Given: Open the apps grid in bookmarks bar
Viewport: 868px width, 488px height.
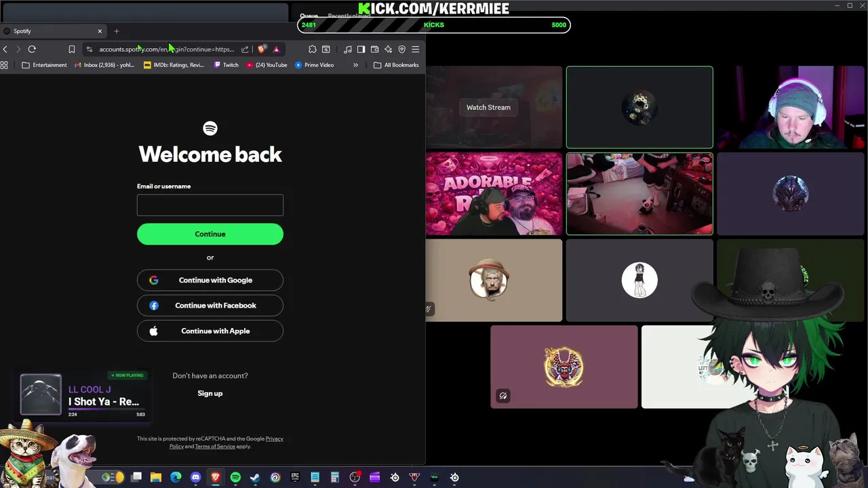Looking at the screenshot, I should click(4, 65).
